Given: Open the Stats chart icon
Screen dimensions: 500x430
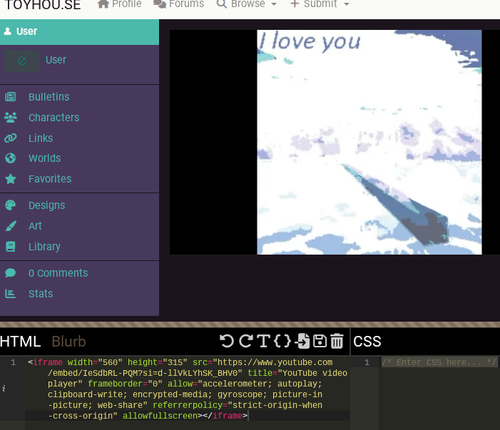Looking at the screenshot, I should click(x=10, y=294).
